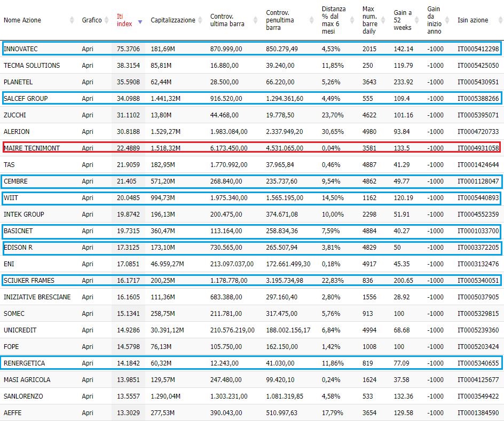The width and height of the screenshot is (504, 421).
Task: Open Apri chart link for TECMA SOLUTIONS
Action: 88,66
